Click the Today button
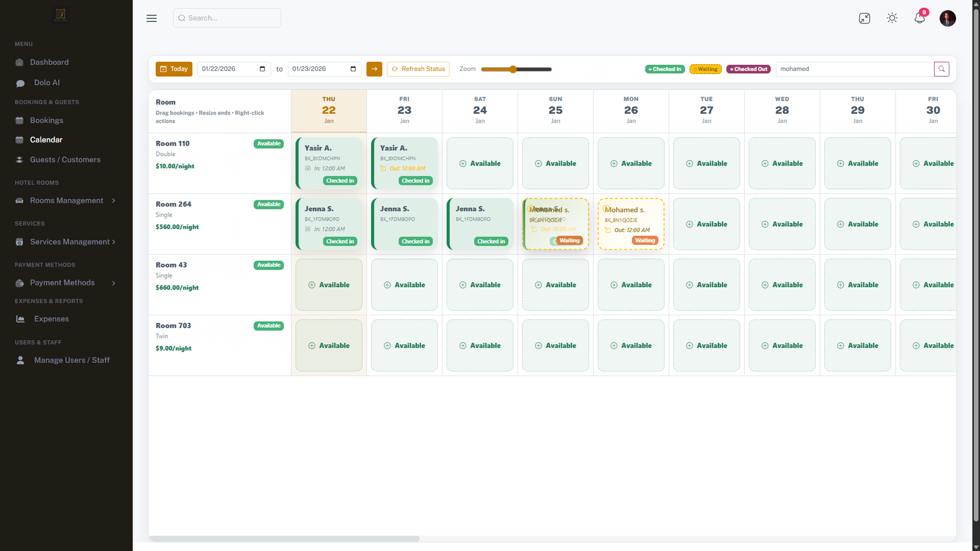 pyautogui.click(x=174, y=69)
